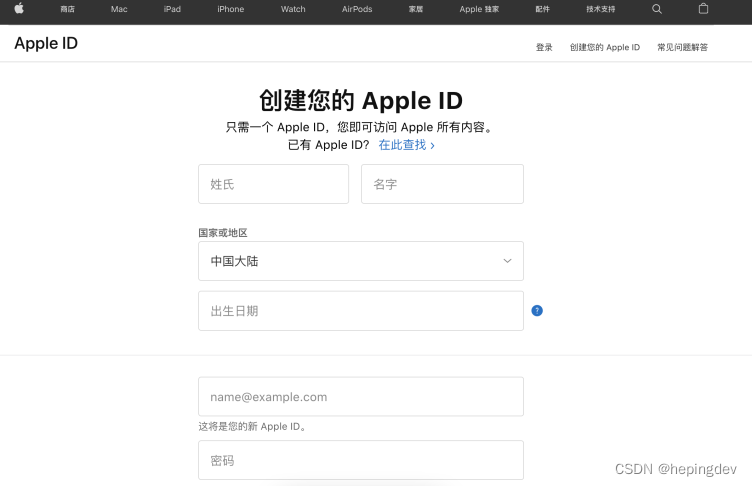Show birth date help question-mark icon
The height and width of the screenshot is (486, 752).
(x=537, y=311)
